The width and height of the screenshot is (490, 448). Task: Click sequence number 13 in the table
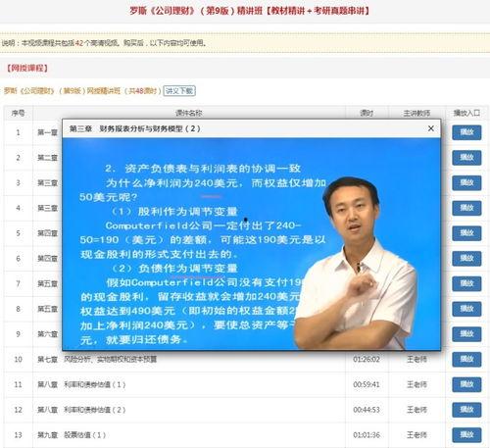pyautogui.click(x=18, y=434)
